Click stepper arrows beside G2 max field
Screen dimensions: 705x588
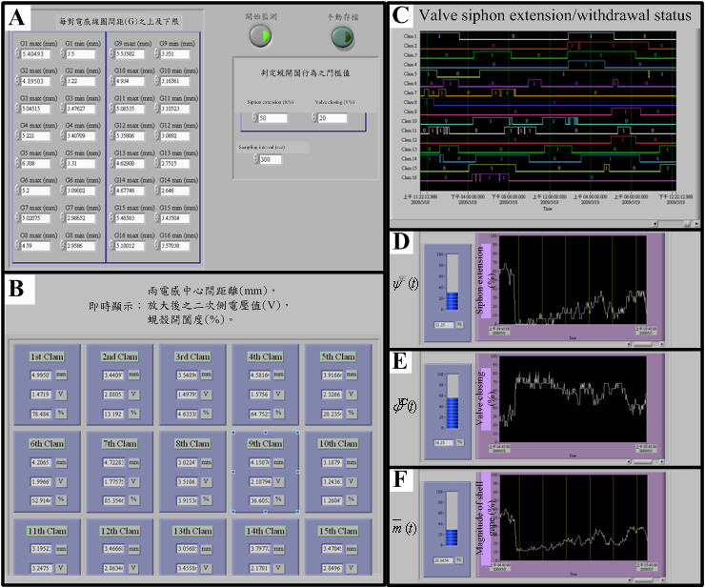(x=18, y=81)
